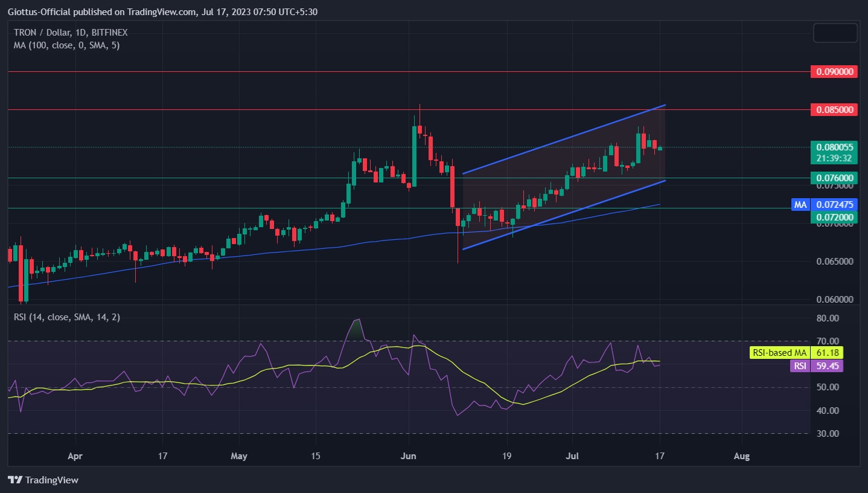Select the lower blue channel trendline
Image resolution: width=868 pixels, height=493 pixels.
564,214
